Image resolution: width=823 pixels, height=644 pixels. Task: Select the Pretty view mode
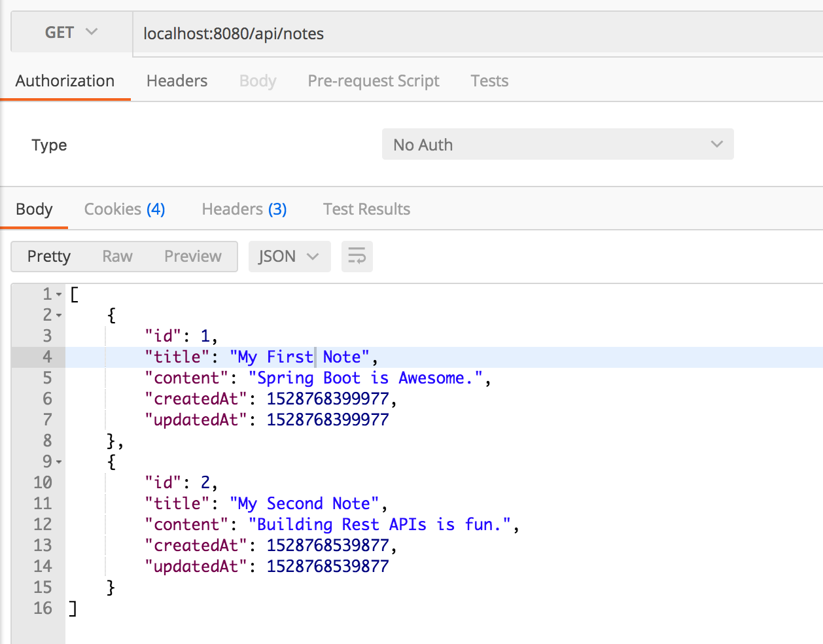pos(49,256)
